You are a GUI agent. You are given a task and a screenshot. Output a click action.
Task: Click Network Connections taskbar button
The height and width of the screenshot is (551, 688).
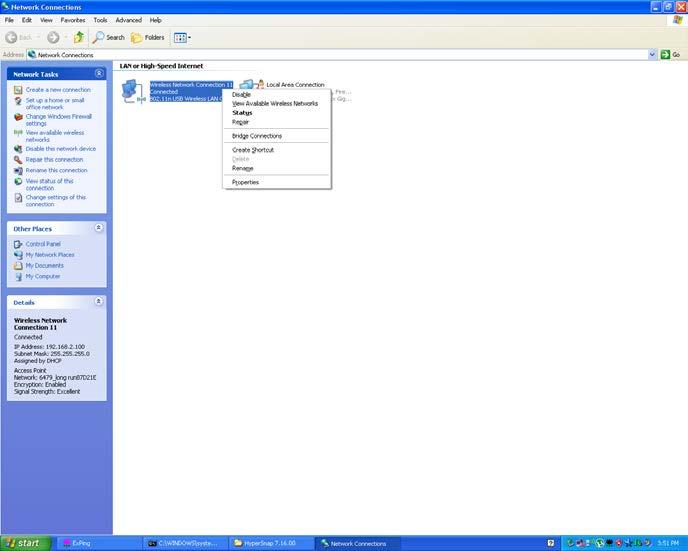pyautogui.click(x=357, y=543)
